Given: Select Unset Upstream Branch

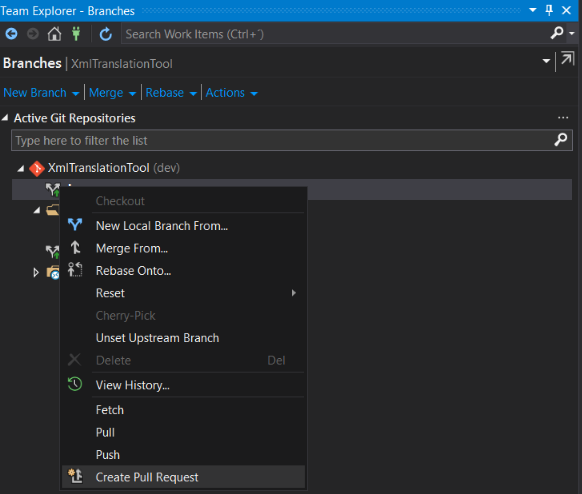Looking at the screenshot, I should pos(183,338).
